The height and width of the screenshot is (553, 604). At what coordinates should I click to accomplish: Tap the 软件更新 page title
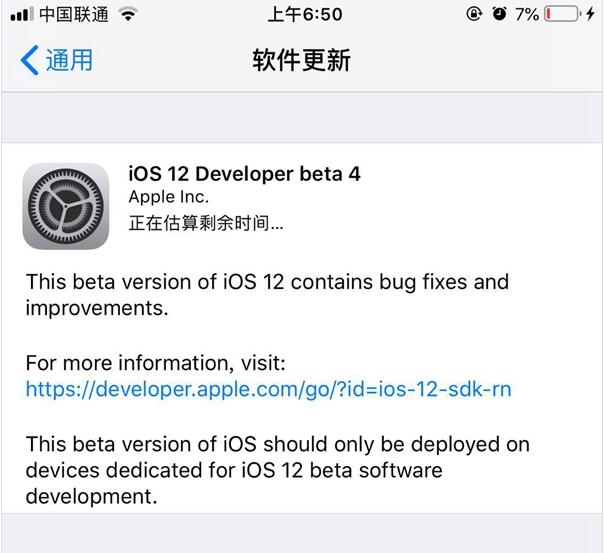pyautogui.click(x=301, y=60)
